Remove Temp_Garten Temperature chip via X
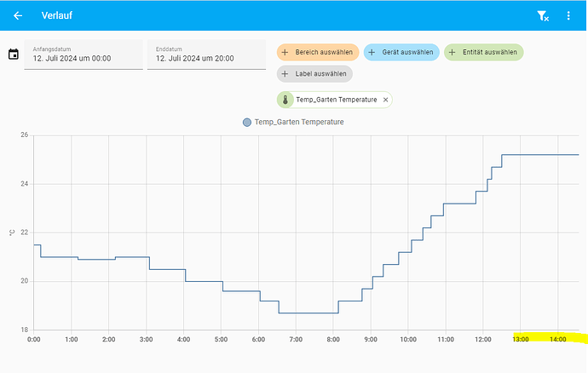 (385, 100)
